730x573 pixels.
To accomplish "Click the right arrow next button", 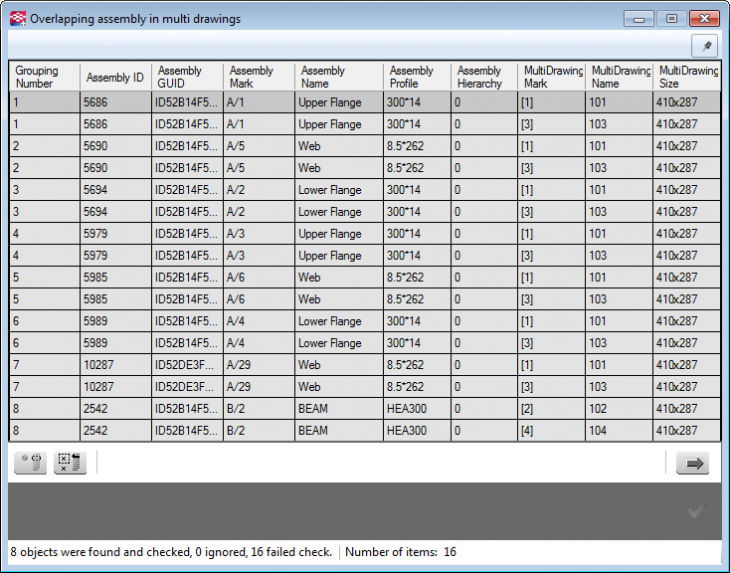I will click(692, 463).
